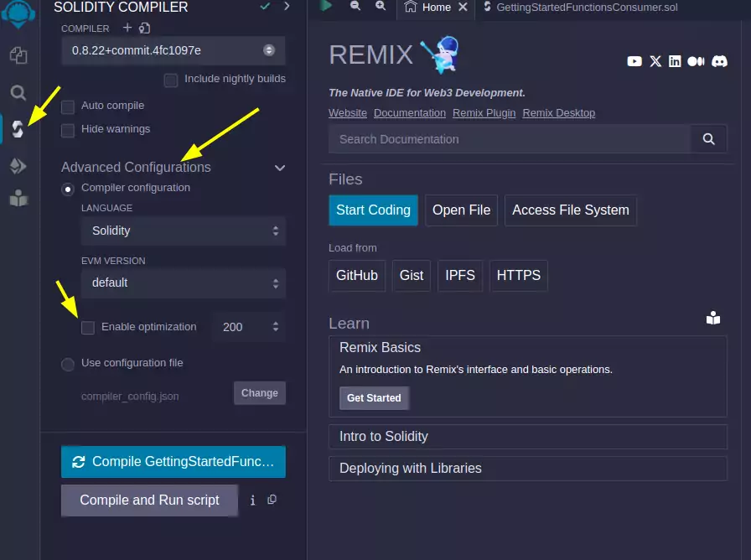Expand Intro to Solidity section
751x560 pixels.
(528, 437)
